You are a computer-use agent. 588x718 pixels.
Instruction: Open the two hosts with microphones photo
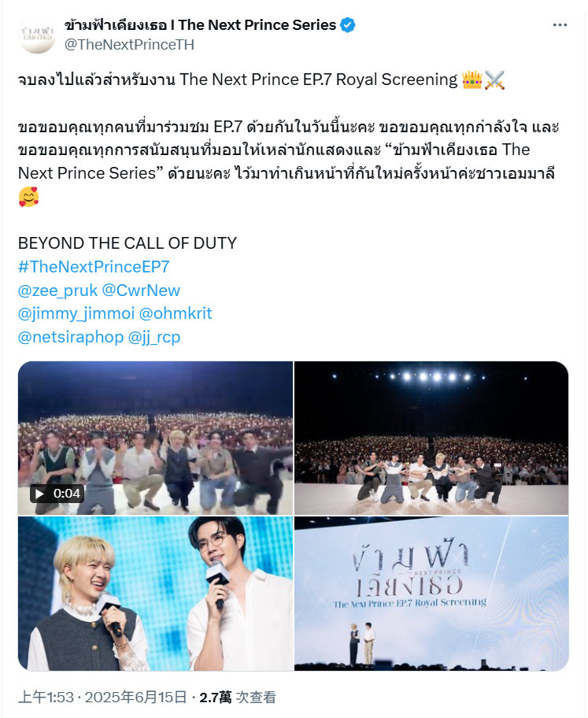(155, 594)
